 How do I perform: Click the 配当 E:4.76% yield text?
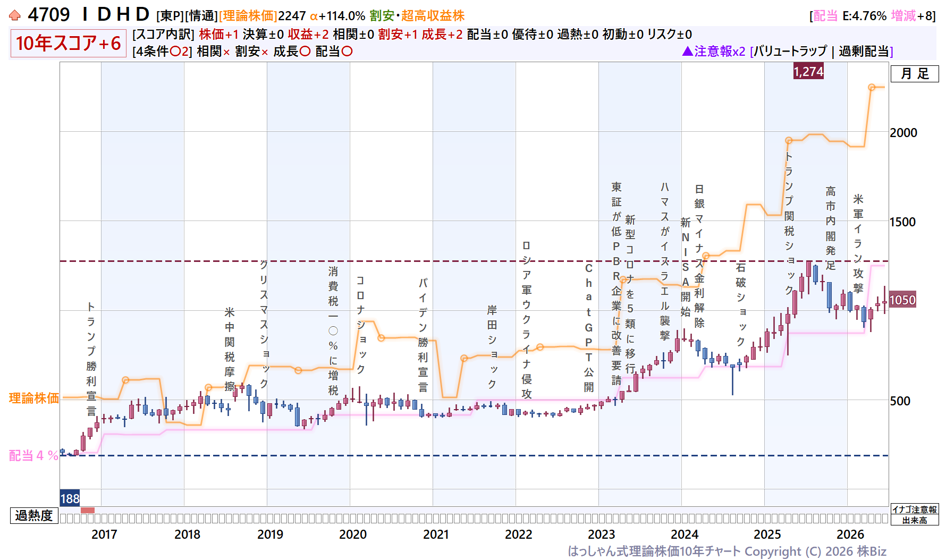850,16
